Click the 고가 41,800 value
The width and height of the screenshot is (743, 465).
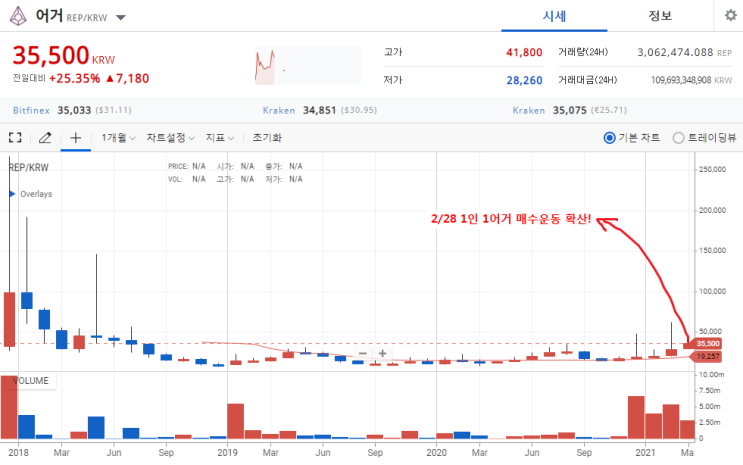(524, 53)
